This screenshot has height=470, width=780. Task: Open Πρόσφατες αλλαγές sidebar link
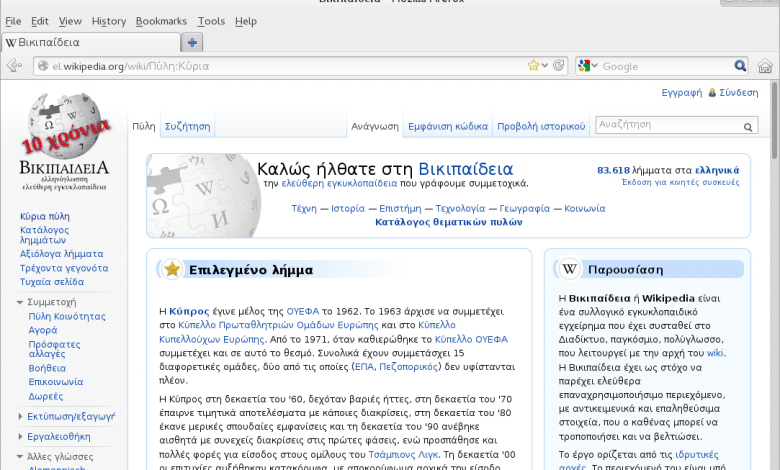coord(54,349)
